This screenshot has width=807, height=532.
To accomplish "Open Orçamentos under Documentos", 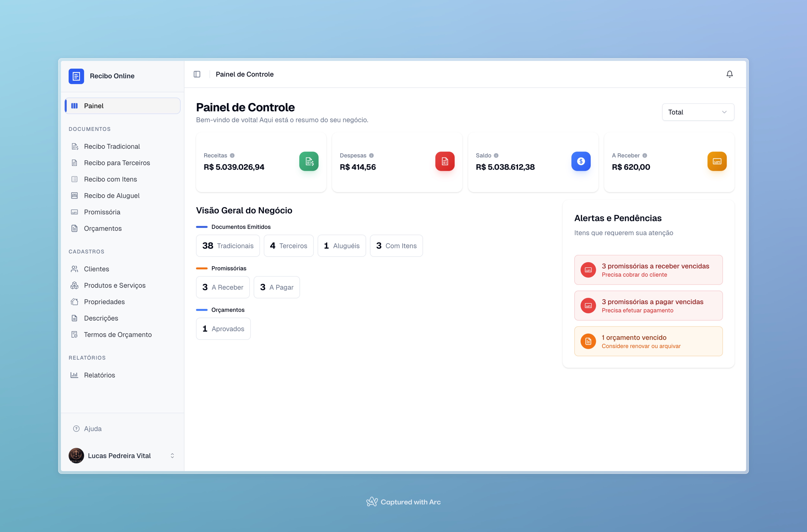I will point(103,228).
